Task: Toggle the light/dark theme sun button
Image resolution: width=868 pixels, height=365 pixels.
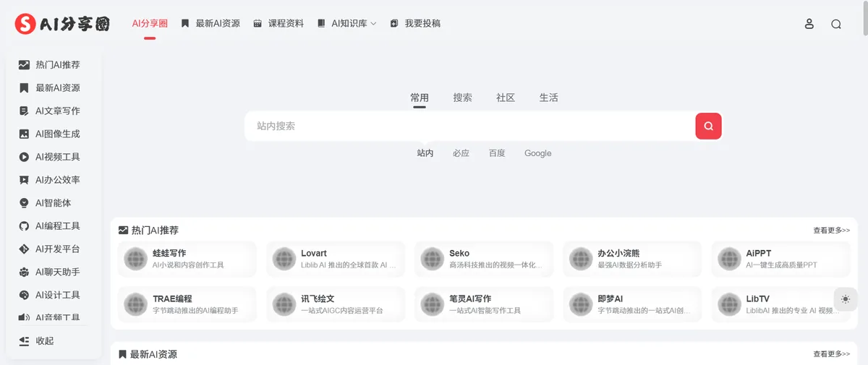Action: 846,299
